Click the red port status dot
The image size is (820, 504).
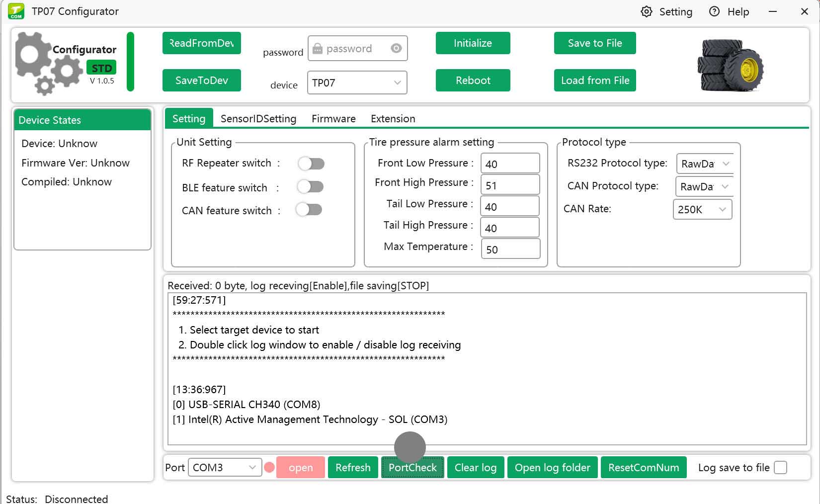tap(269, 467)
